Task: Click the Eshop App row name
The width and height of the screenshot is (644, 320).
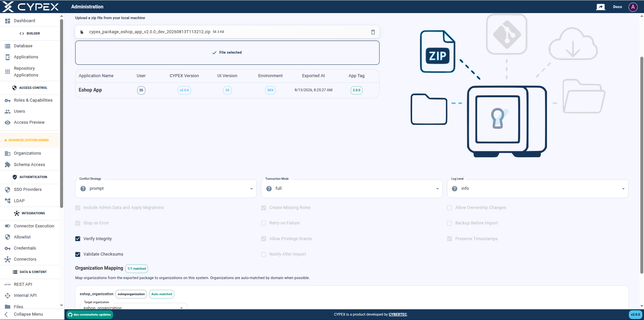Action: (90, 90)
